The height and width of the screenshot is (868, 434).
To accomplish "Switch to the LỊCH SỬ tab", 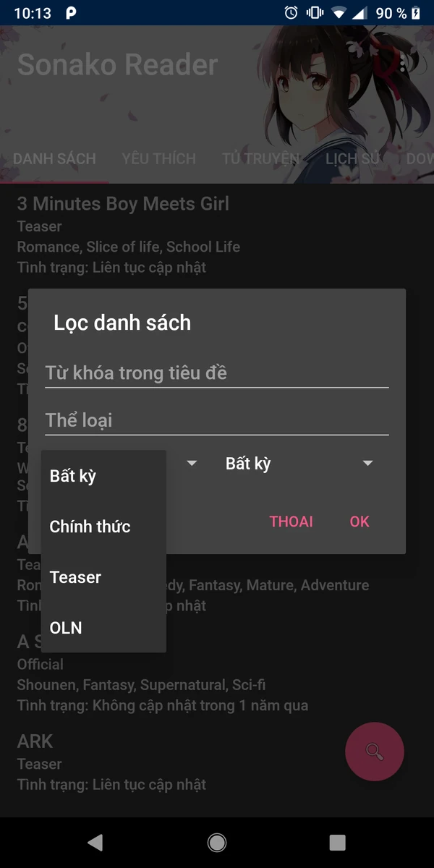I will click(x=352, y=158).
